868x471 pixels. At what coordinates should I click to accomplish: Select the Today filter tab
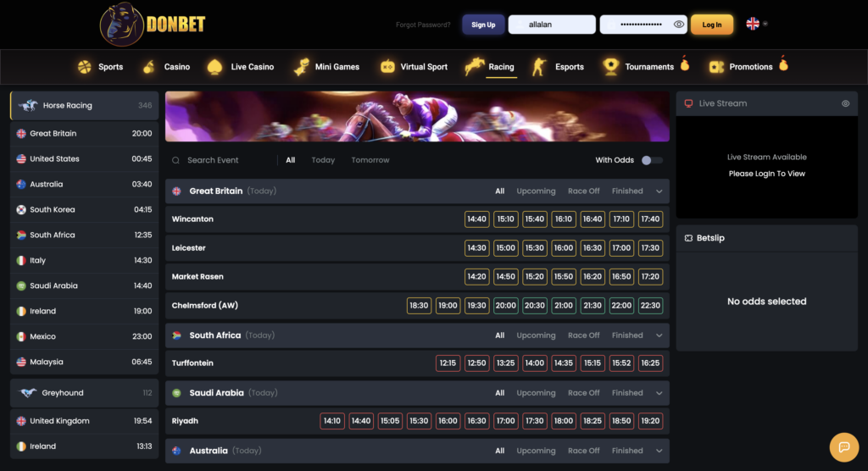point(323,160)
